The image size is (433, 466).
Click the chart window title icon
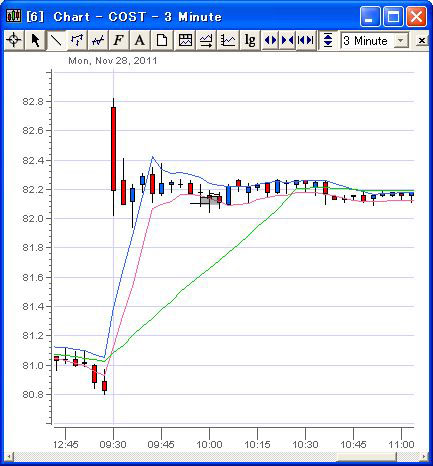pos(14,16)
